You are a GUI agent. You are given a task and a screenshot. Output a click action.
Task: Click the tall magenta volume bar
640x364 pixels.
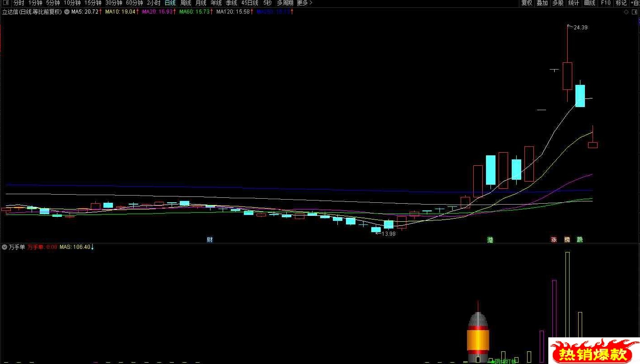point(554,309)
